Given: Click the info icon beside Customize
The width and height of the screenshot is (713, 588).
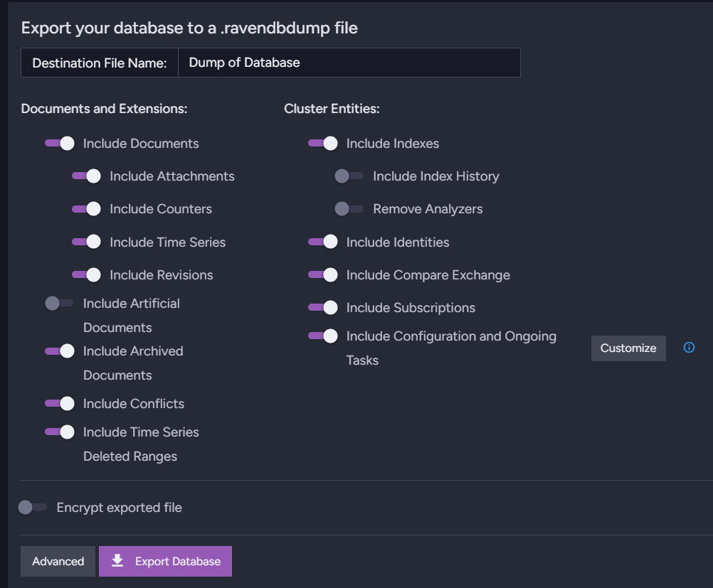Looking at the screenshot, I should point(689,348).
